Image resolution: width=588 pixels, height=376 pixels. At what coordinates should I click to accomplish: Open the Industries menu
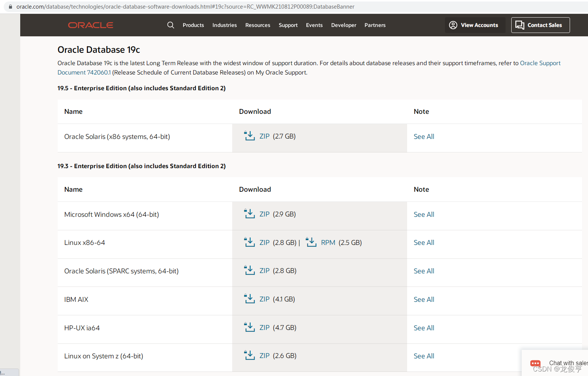point(225,25)
